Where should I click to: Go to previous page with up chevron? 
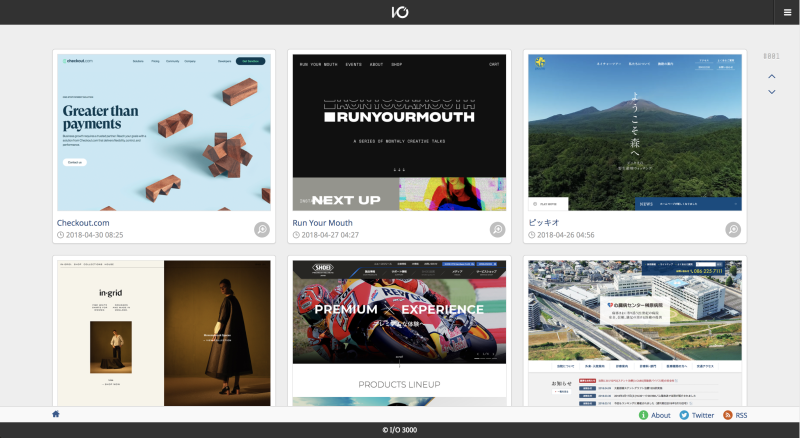click(x=771, y=76)
